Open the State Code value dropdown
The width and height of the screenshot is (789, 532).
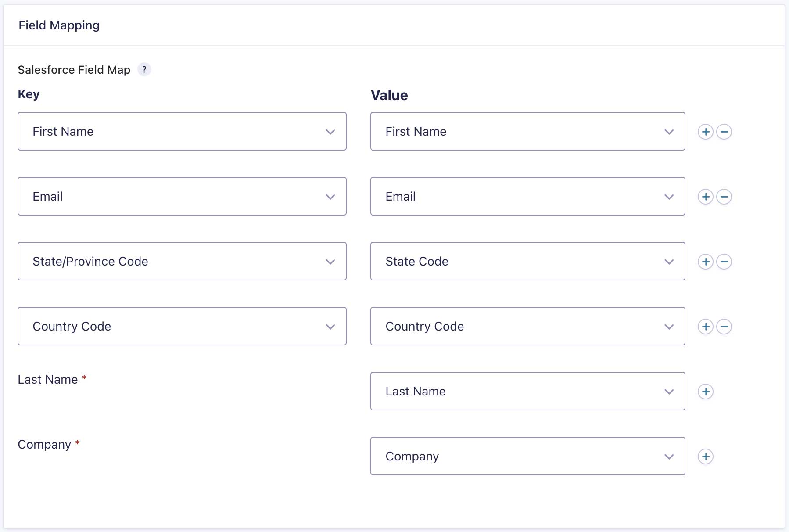[527, 261]
